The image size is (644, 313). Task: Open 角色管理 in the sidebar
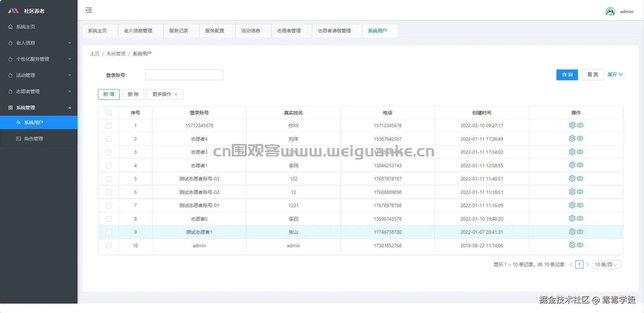point(39,139)
